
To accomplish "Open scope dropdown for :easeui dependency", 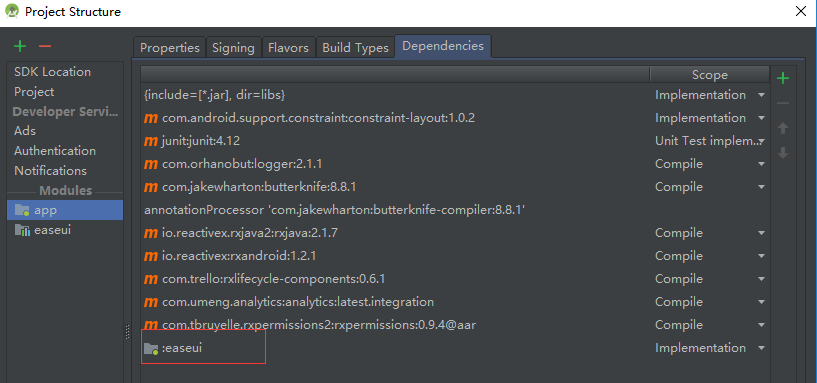I will coord(761,348).
